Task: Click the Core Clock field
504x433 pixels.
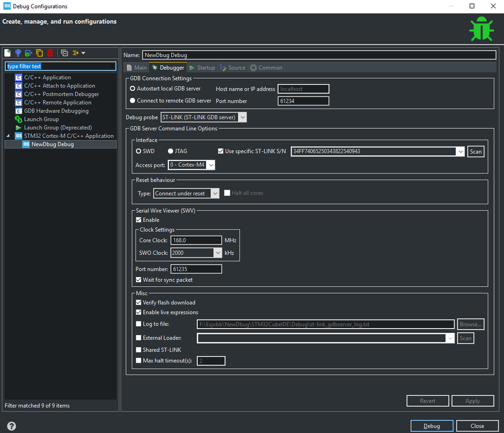Action: point(196,240)
